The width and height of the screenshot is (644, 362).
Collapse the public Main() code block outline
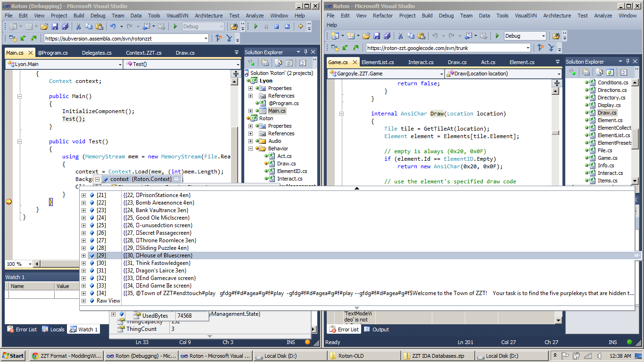[x=20, y=96]
